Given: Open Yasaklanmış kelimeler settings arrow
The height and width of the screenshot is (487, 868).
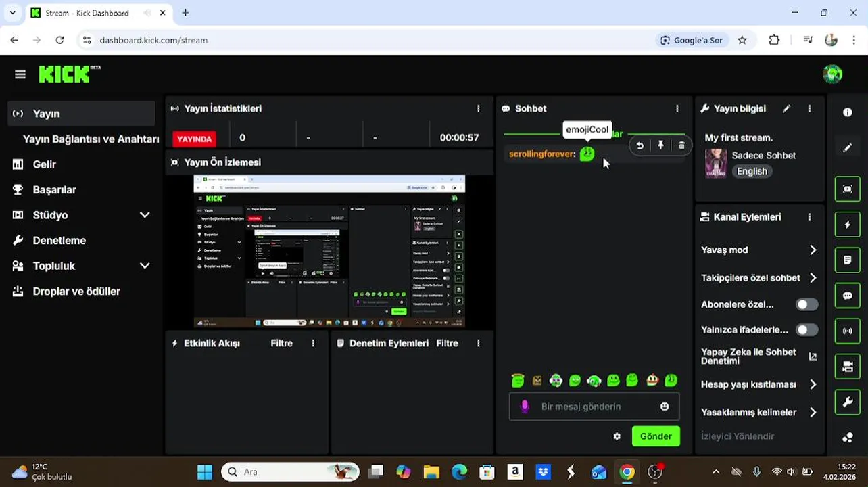Looking at the screenshot, I should [x=813, y=412].
